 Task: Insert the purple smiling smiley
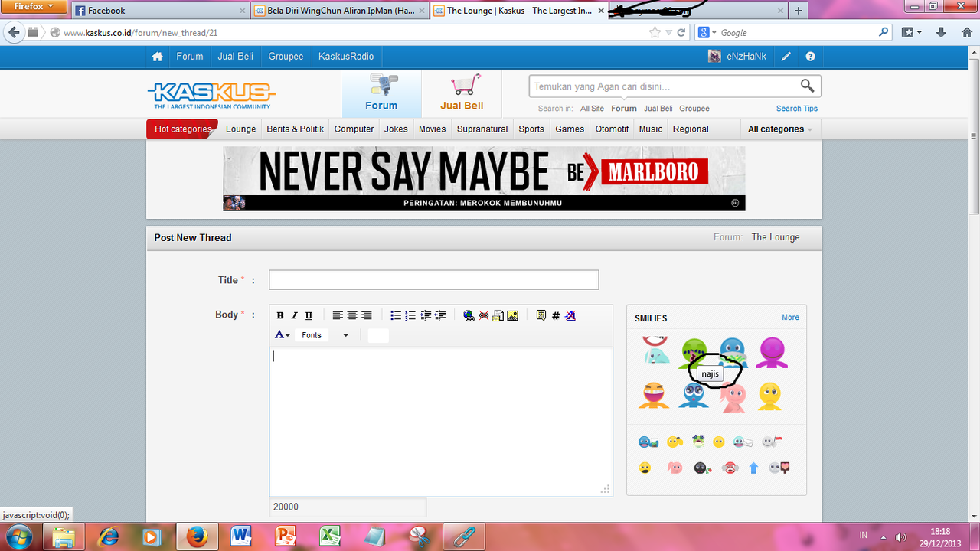(772, 353)
